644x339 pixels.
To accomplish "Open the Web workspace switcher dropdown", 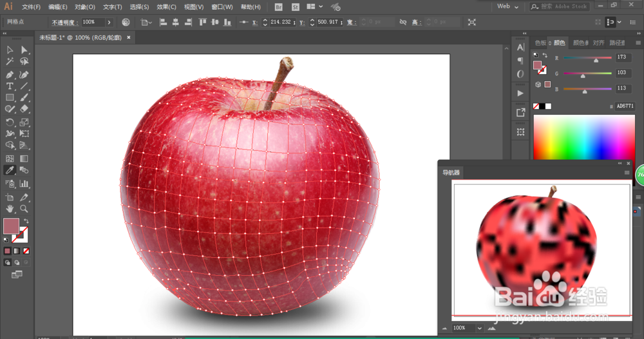I will 507,6.
